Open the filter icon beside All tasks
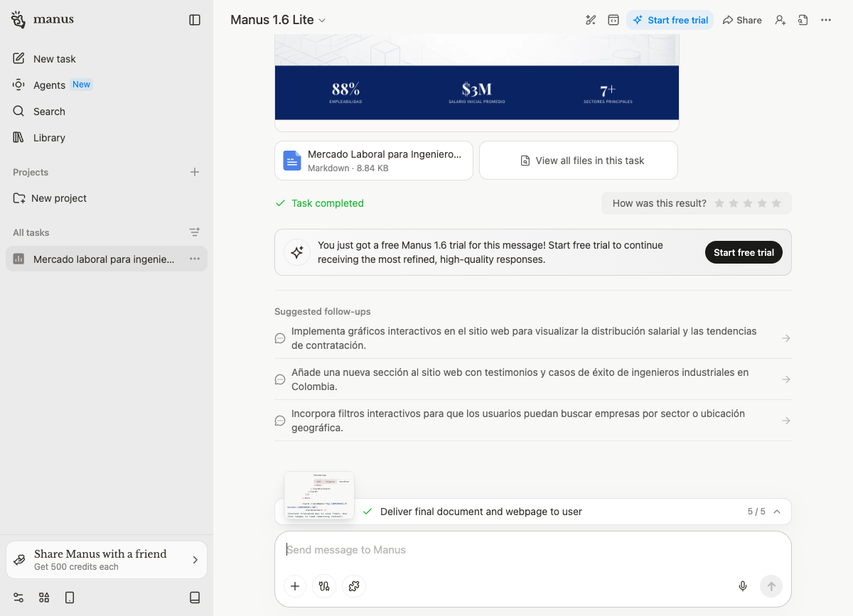This screenshot has width=853, height=616. [195, 232]
